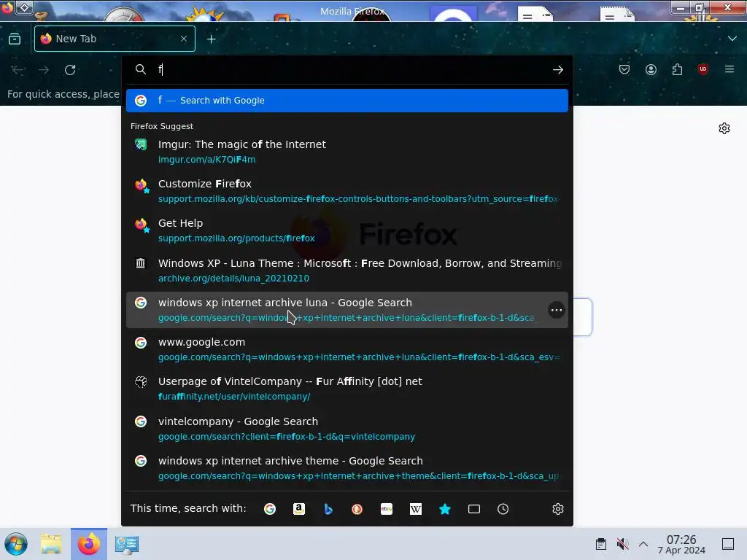Open the Save to Pocket button
This screenshot has width=747, height=560.
(624, 69)
